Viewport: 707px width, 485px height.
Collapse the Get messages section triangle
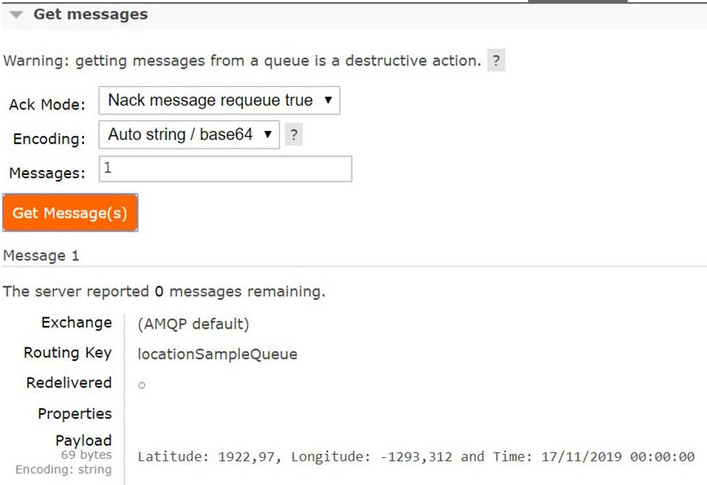[16, 15]
